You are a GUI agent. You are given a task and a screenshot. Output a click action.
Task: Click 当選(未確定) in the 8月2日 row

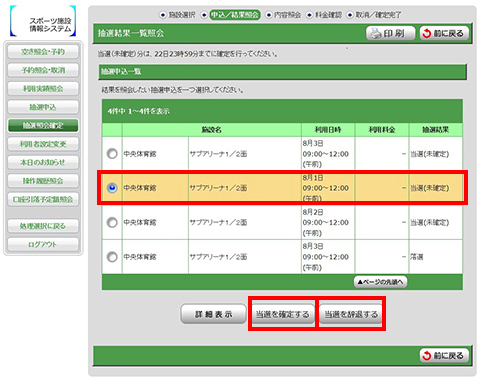(430, 222)
